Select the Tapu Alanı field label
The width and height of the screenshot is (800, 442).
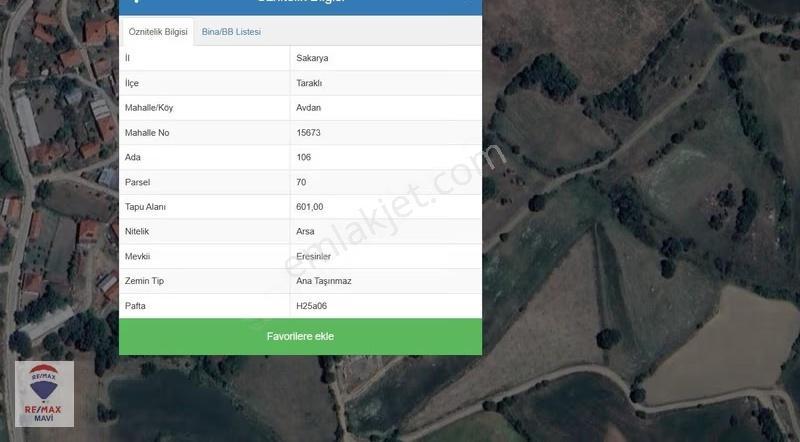(145, 207)
